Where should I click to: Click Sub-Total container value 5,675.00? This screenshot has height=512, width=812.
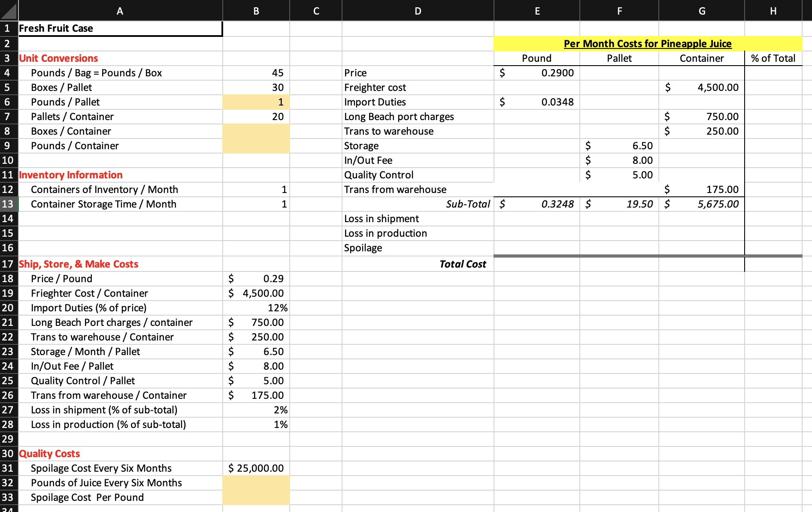coord(702,204)
